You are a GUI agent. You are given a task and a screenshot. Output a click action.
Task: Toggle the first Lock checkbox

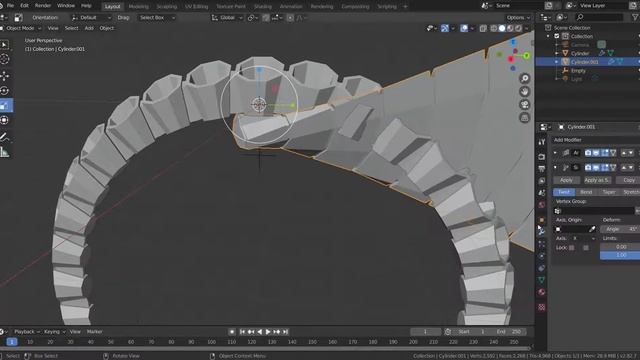[572, 248]
